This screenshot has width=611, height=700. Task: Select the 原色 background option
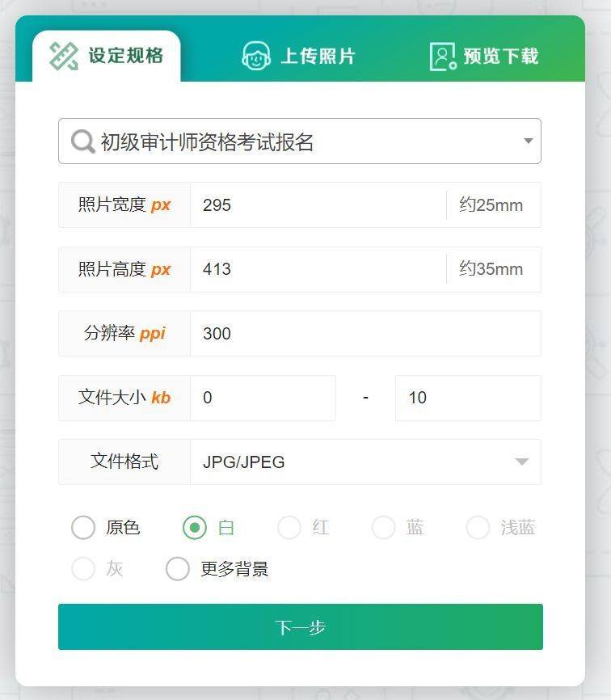(x=83, y=528)
